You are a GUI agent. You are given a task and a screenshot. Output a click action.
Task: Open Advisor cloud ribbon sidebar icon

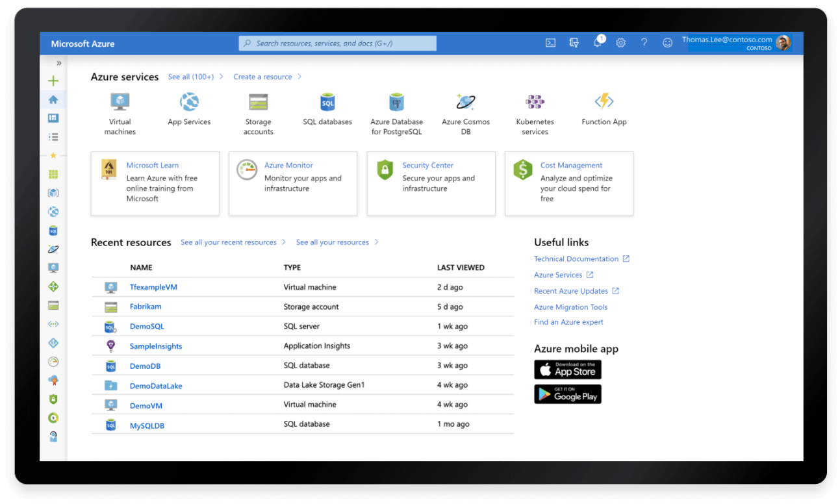click(53, 381)
